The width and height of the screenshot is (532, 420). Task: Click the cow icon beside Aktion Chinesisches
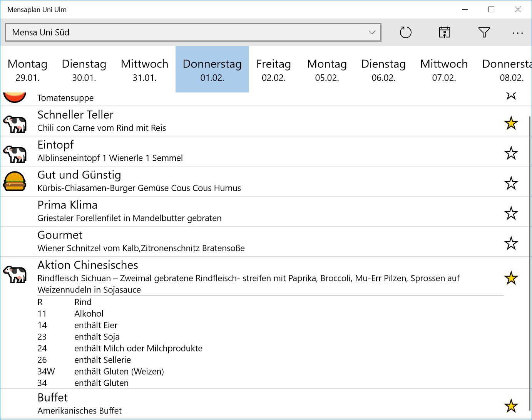(x=15, y=274)
